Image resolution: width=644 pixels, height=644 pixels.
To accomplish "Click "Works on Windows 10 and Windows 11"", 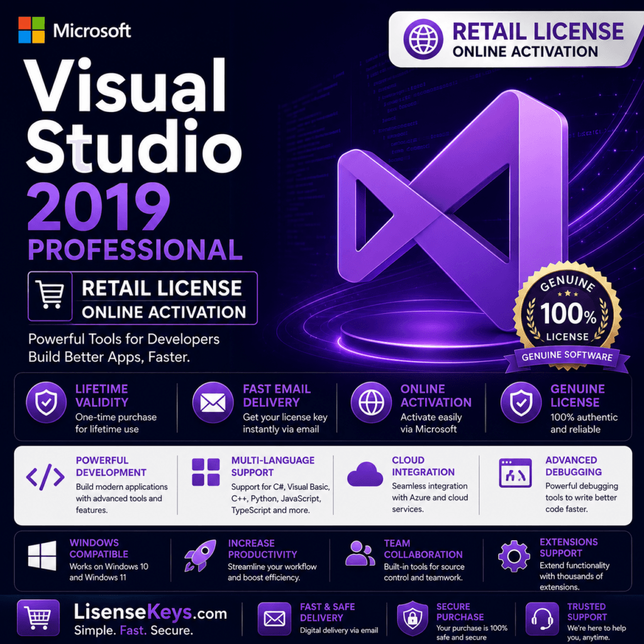I will [109, 572].
